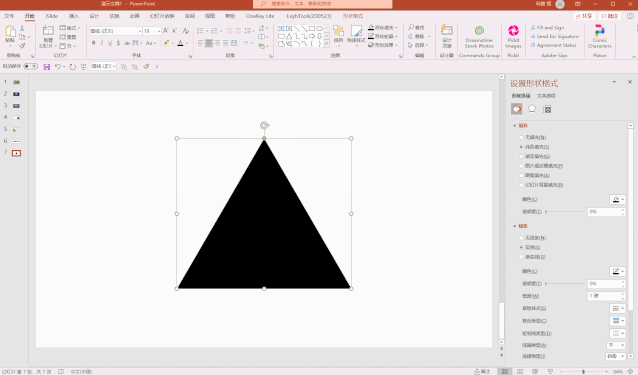
Task: Open the font size dropdown in ribbon
Action: point(159,31)
